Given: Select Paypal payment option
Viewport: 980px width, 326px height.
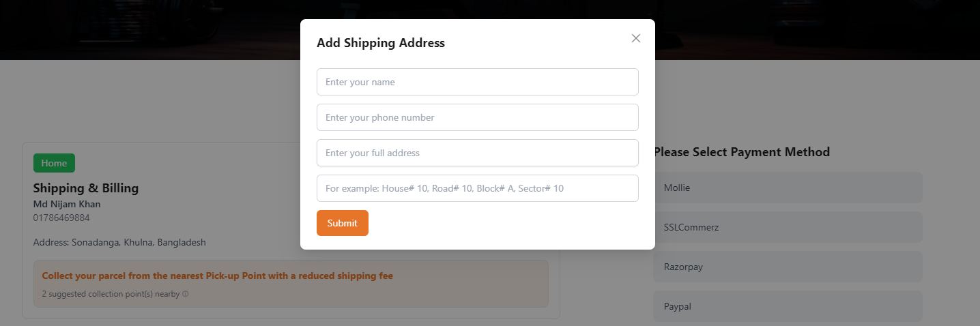Looking at the screenshot, I should (788, 306).
